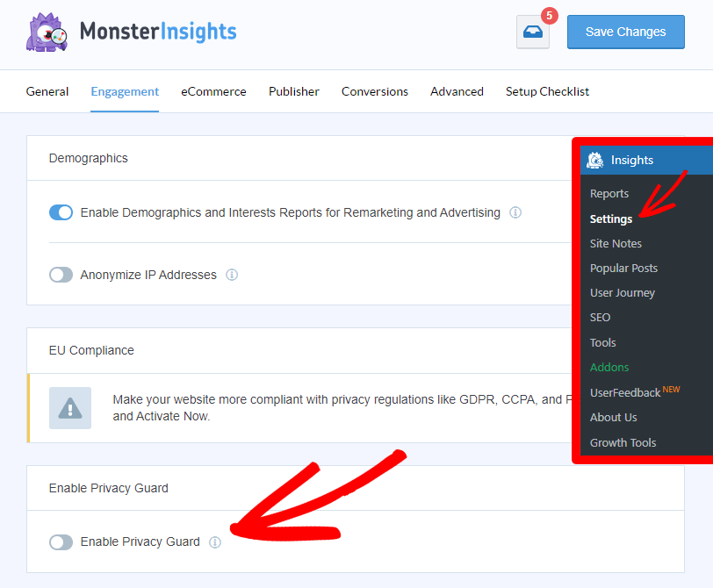713x588 pixels.
Task: Click the EU Compliance warning icon
Action: point(69,407)
